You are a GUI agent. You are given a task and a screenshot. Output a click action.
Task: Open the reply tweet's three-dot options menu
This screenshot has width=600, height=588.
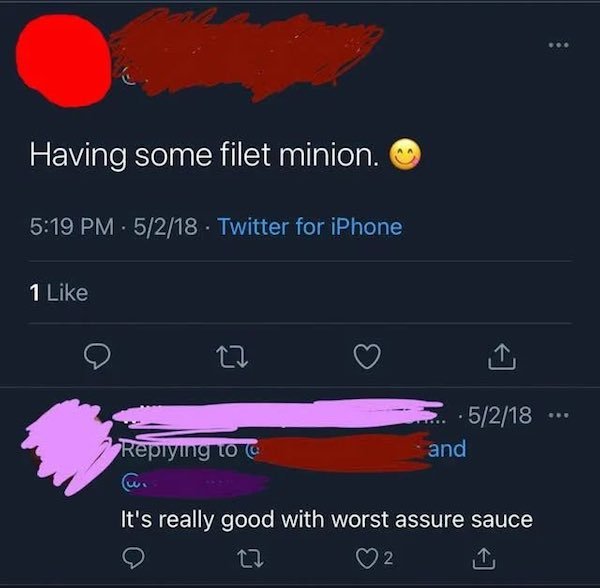pyautogui.click(x=559, y=415)
